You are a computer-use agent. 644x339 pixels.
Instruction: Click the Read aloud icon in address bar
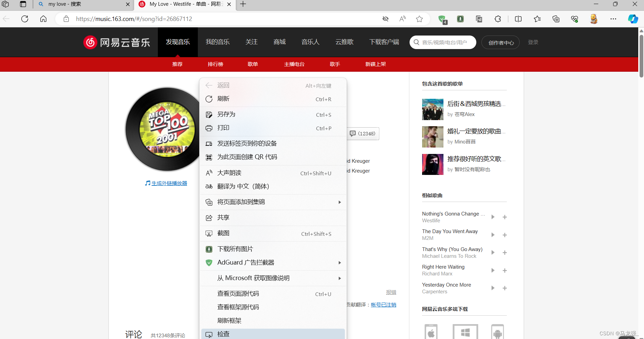pyautogui.click(x=402, y=19)
